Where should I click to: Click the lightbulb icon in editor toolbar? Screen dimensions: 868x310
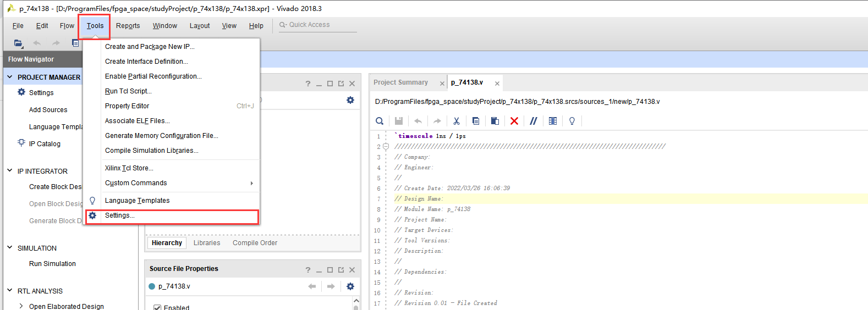572,121
